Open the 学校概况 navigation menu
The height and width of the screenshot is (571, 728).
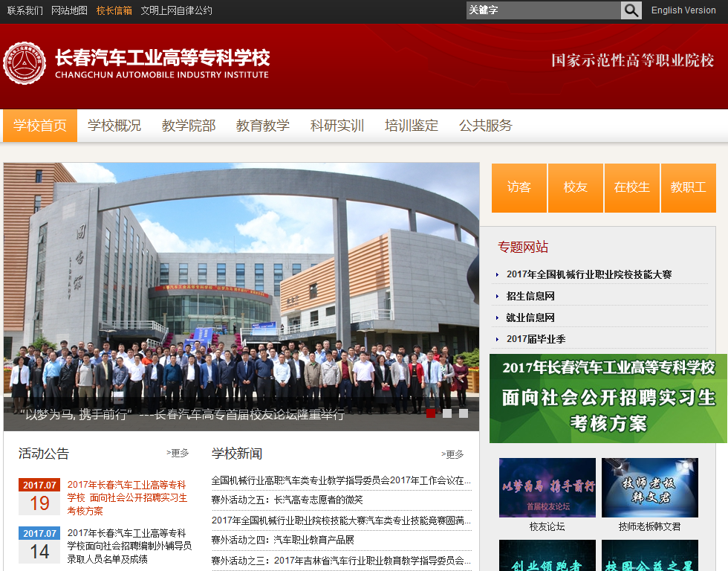(114, 126)
